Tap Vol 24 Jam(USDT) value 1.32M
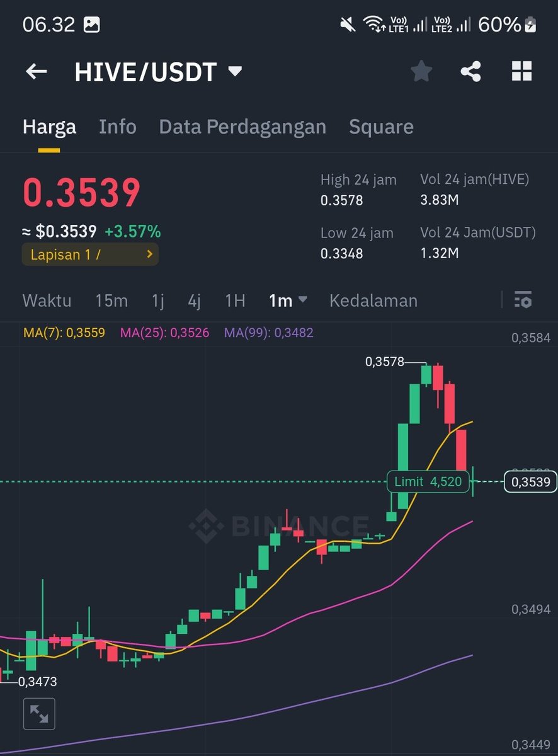 point(440,254)
